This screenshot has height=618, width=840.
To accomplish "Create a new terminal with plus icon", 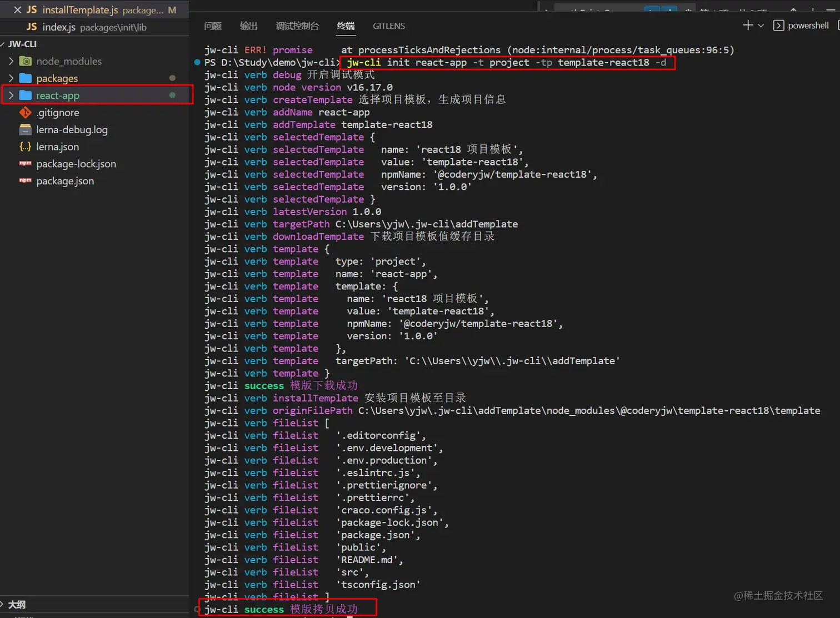I will 748,25.
